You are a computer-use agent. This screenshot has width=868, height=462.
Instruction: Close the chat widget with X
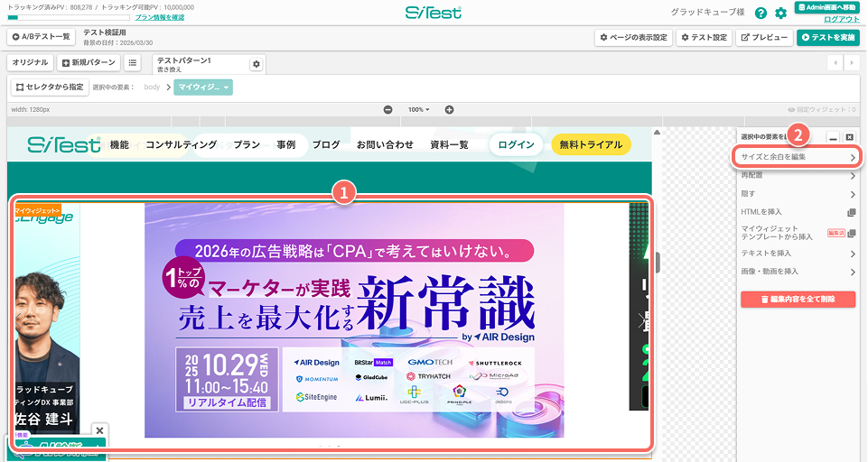point(99,430)
